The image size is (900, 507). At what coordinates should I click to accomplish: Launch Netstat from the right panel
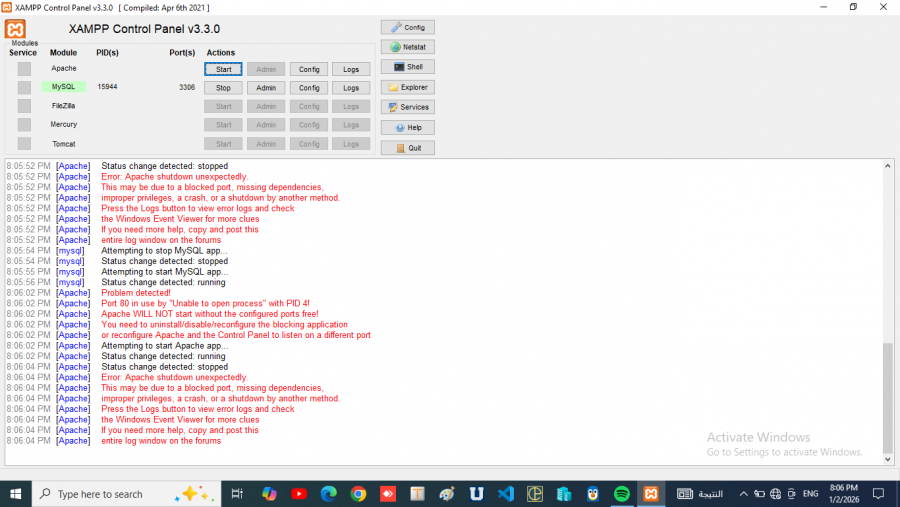coord(407,47)
